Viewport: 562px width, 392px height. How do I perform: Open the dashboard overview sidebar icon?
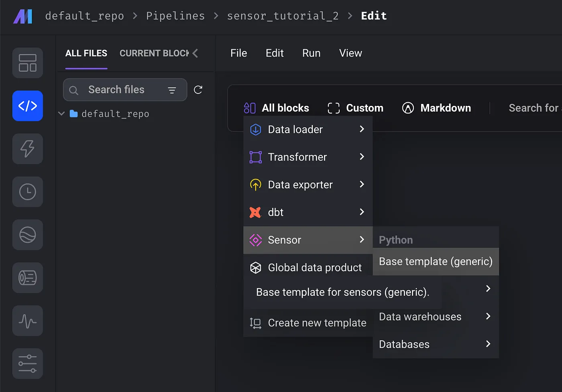click(28, 63)
